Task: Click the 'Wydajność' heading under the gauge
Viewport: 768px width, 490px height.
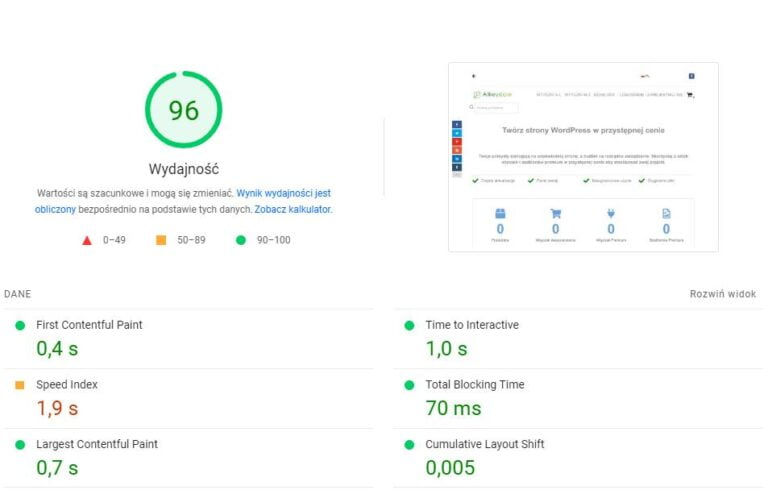Action: pyautogui.click(x=184, y=170)
